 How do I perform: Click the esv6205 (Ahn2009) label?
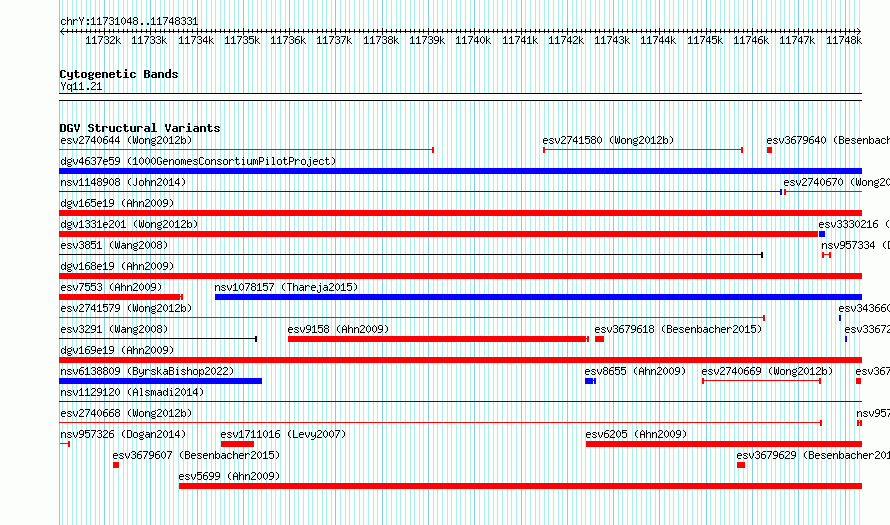(x=636, y=434)
